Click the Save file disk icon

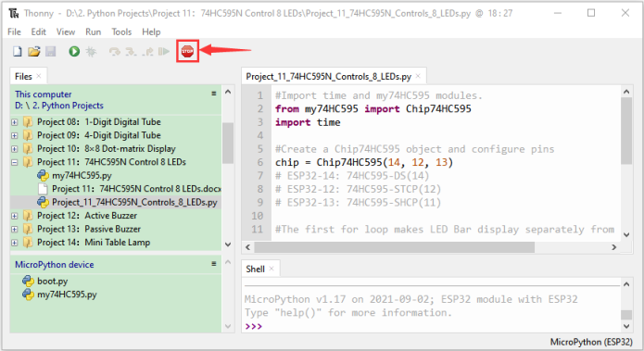pos(51,51)
